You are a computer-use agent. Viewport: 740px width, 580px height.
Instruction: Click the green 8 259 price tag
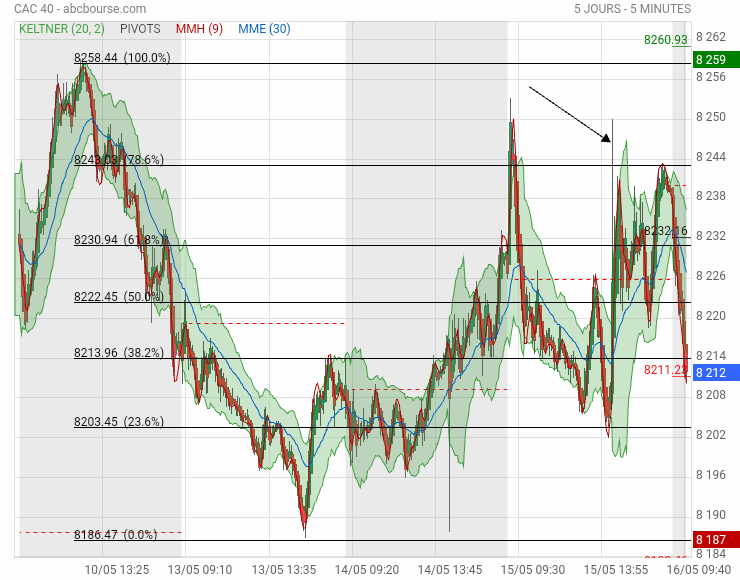click(x=716, y=59)
